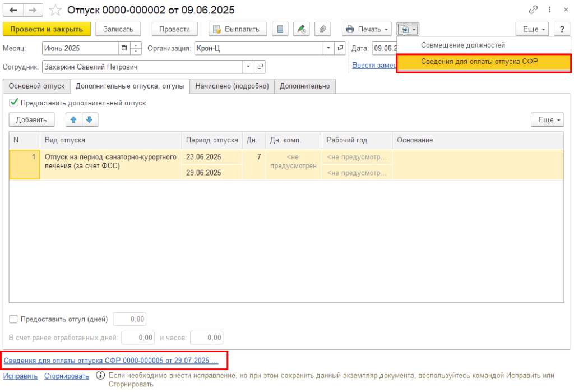Open the document movements report icon
The width and height of the screenshot is (574, 392).
point(280,29)
